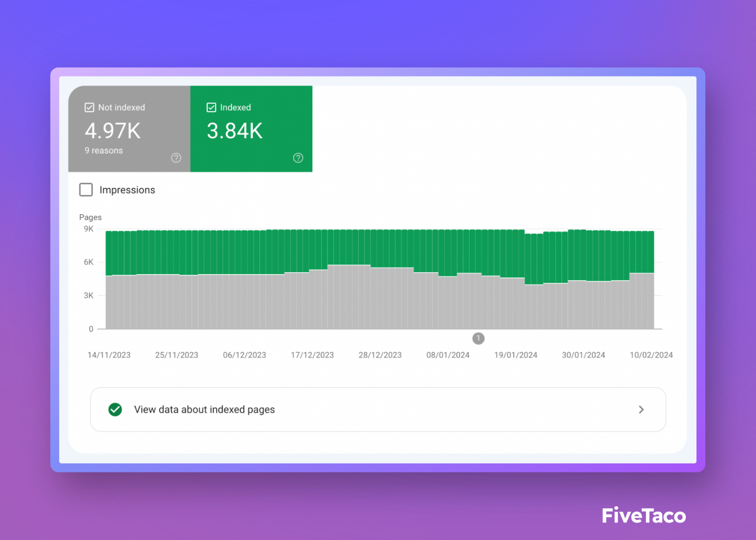Click the 25/11/2023 date label
Viewport: 756px width, 540px height.
177,355
